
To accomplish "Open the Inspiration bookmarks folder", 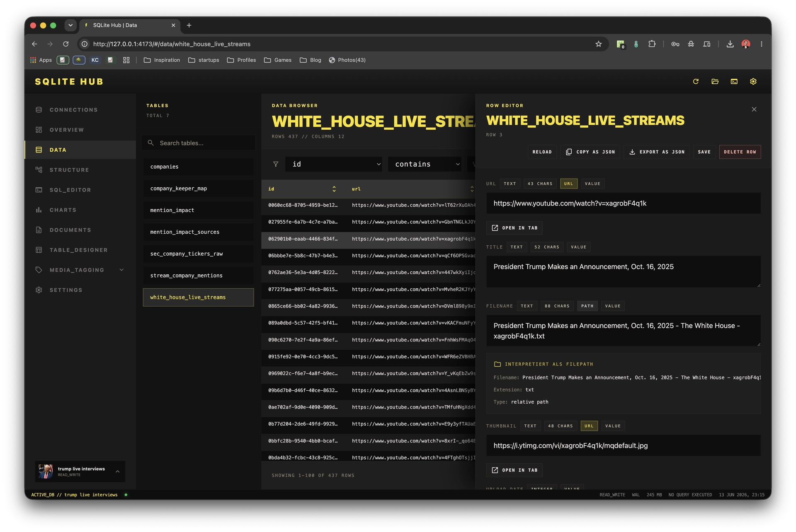I will click(162, 60).
